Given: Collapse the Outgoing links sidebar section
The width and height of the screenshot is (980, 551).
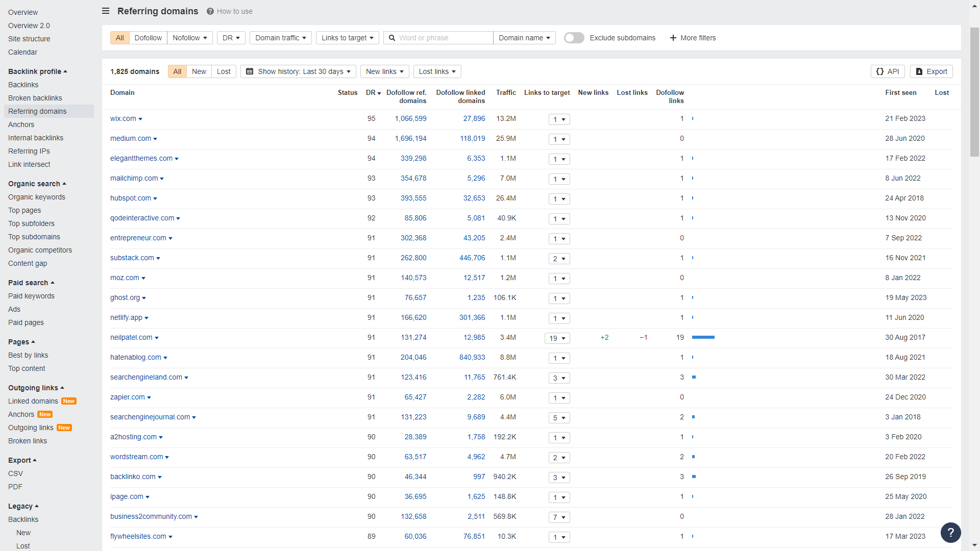Looking at the screenshot, I should pyautogui.click(x=36, y=388).
